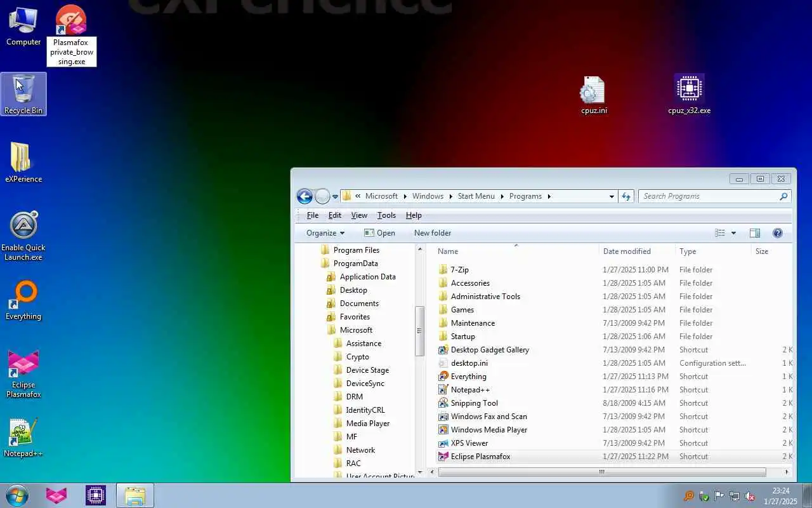This screenshot has height=508, width=812.
Task: Select ProgramData in the tree
Action: [x=355, y=264]
